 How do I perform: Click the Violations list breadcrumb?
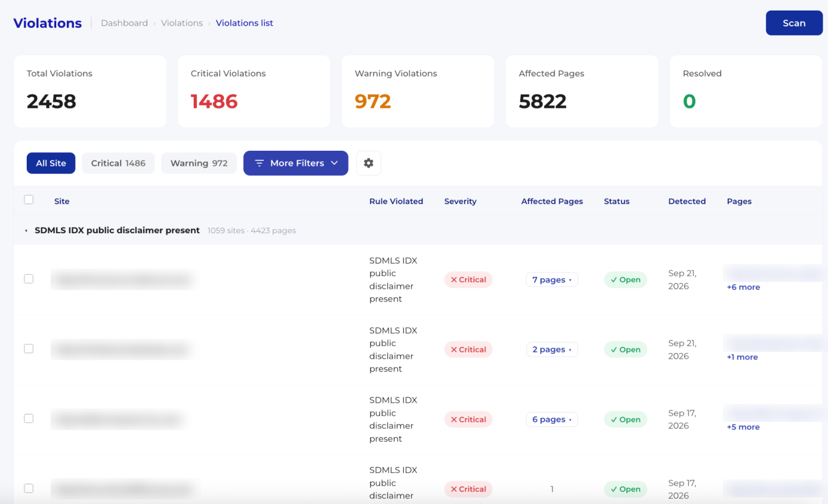[x=244, y=23]
